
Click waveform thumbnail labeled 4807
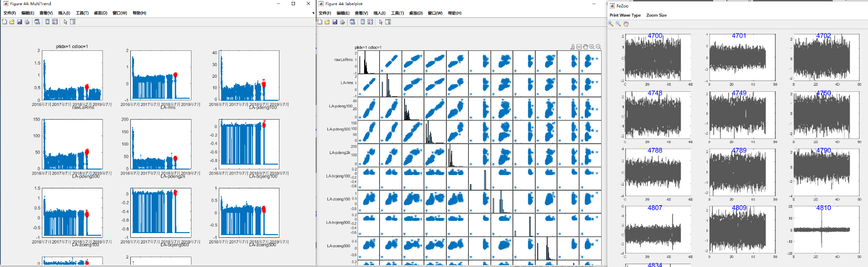pos(658,230)
